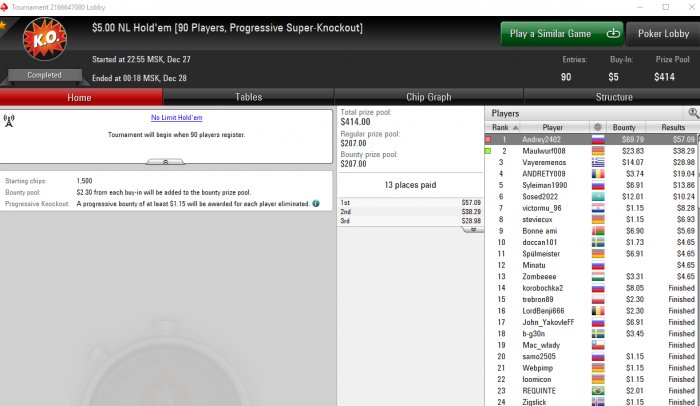Click the download icon on Play a Similar Game
Screen dimensions: 700x406
[613, 33]
